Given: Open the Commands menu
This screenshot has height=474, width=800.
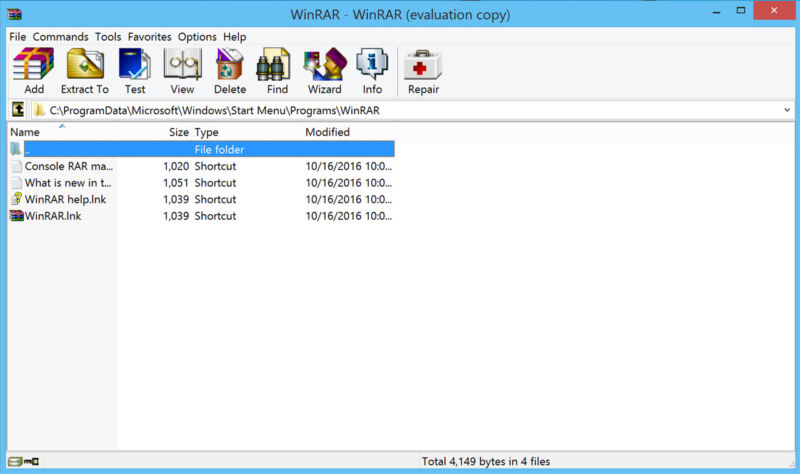Looking at the screenshot, I should [x=60, y=37].
